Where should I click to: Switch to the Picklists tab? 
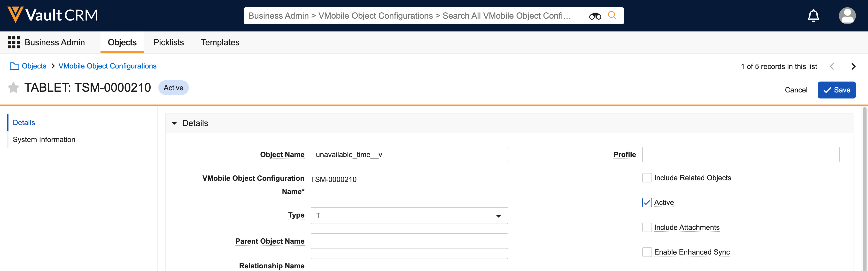[x=169, y=42]
